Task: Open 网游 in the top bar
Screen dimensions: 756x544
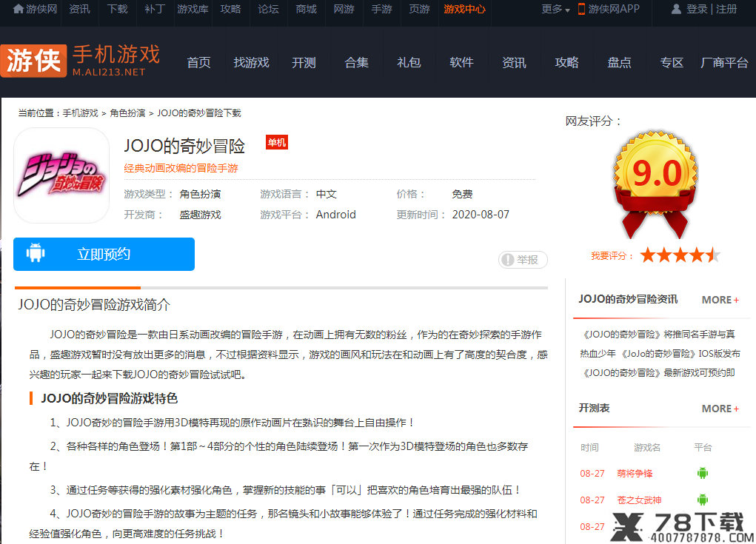Action: click(x=344, y=9)
